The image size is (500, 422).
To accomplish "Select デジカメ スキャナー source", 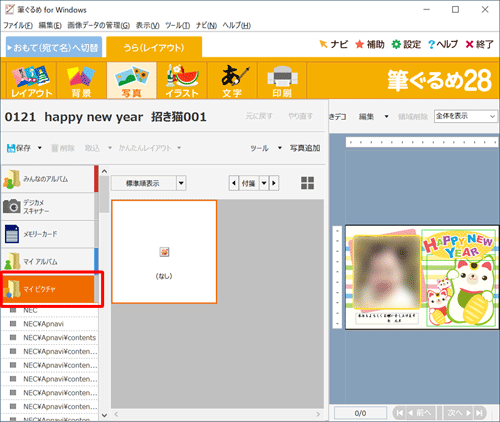I will pyautogui.click(x=48, y=207).
